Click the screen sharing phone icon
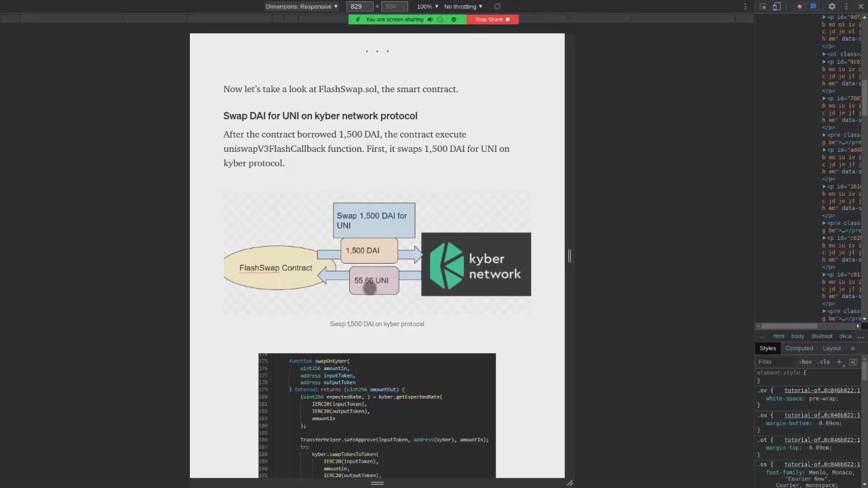This screenshot has width=868, height=488. pos(357,19)
